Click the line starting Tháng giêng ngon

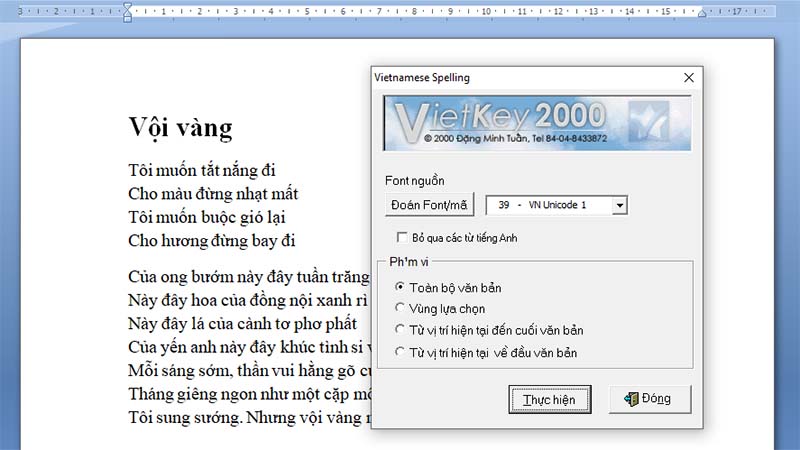pos(249,394)
